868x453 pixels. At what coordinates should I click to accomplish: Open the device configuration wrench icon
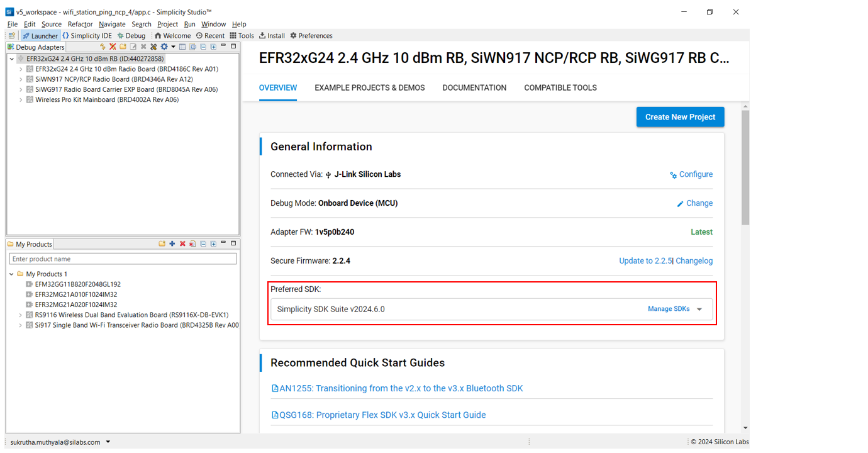(x=153, y=47)
